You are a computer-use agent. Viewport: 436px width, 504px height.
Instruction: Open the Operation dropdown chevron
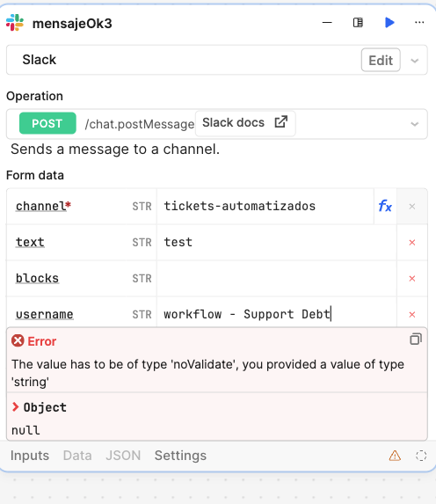coord(415,124)
